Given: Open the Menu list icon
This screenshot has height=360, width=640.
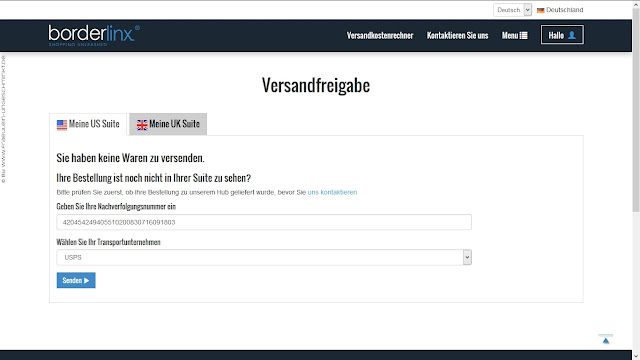Looking at the screenshot, I should point(523,36).
